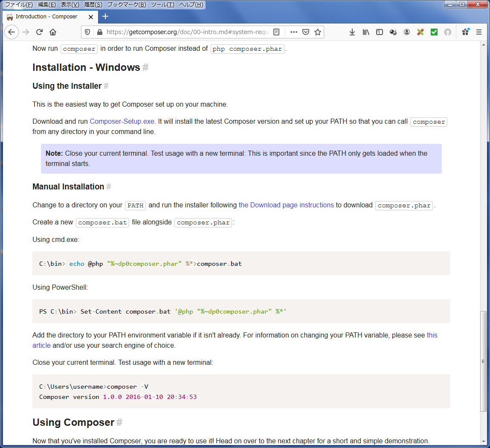Viewport: 490px width, 448px height.
Task: Toggle the sidebar panel icon
Action: tap(380, 32)
